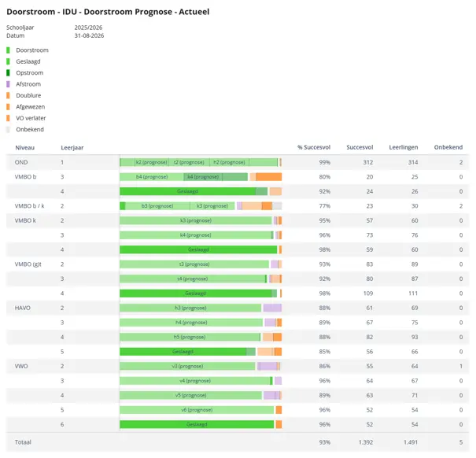Viewport: 476px width, 458px height.
Task: Click the Succesvol column header
Action: [x=360, y=147]
